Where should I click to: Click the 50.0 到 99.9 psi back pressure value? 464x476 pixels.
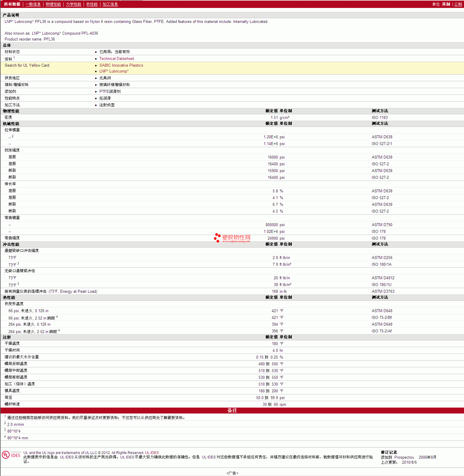click(x=270, y=398)
